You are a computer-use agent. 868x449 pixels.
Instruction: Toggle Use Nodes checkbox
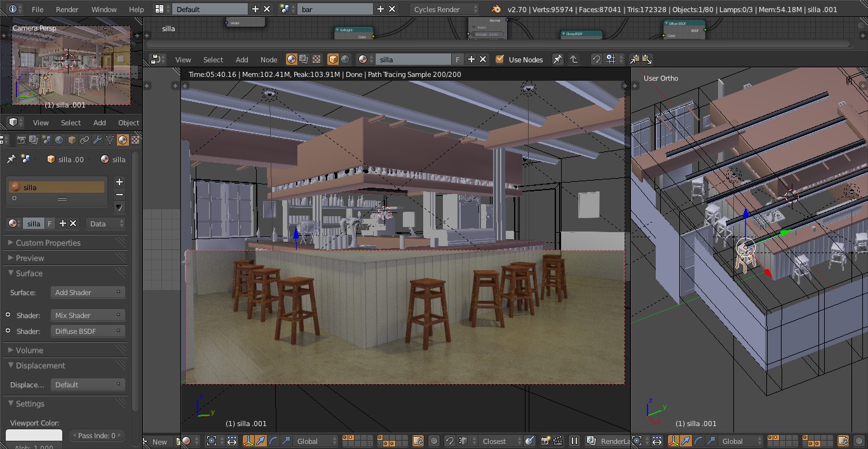499,59
